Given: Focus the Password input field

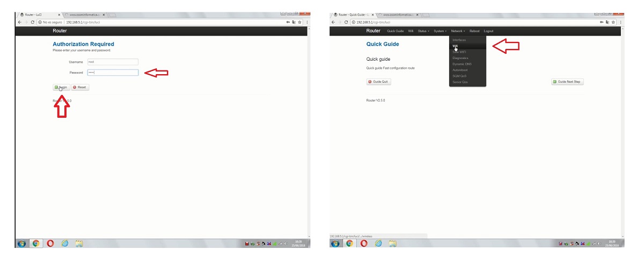Looking at the screenshot, I should tap(113, 73).
